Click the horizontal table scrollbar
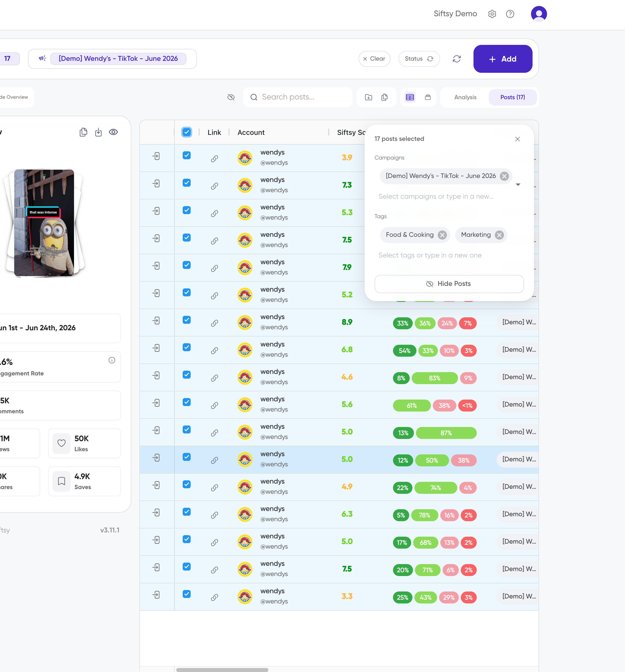 [x=222, y=670]
